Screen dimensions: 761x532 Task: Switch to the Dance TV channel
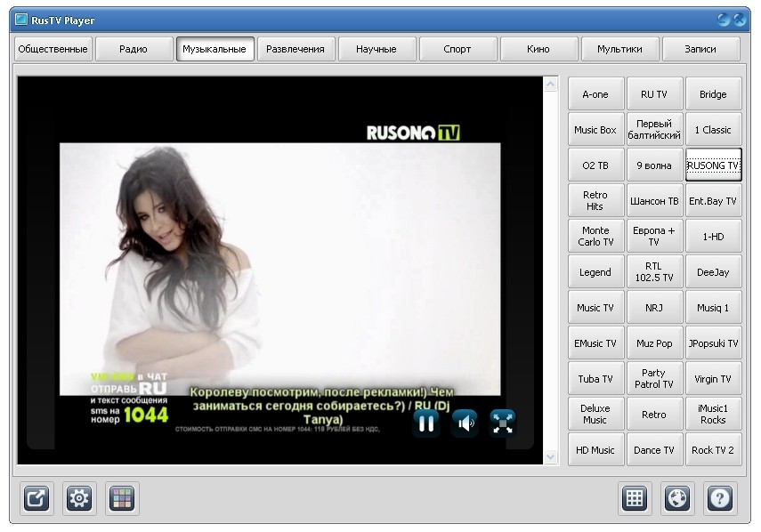[654, 450]
